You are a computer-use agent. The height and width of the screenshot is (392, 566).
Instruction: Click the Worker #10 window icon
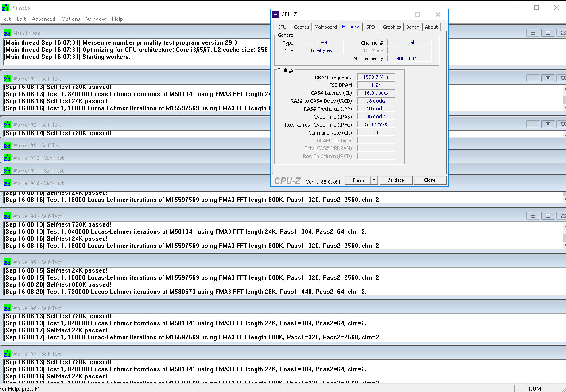(7, 158)
